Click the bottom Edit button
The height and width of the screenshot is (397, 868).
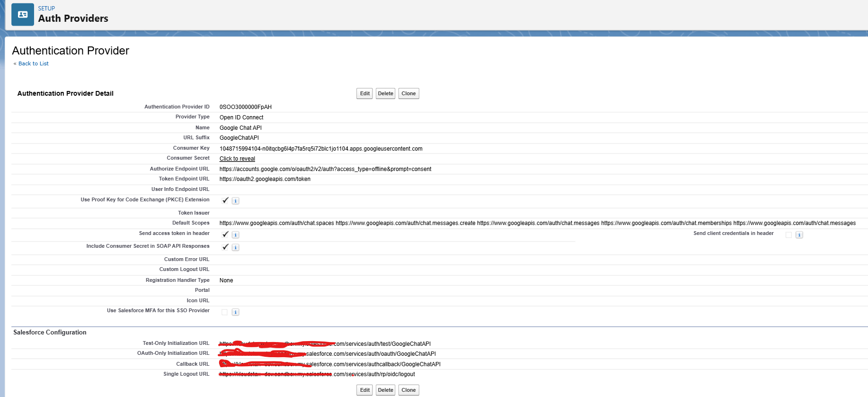click(365, 390)
